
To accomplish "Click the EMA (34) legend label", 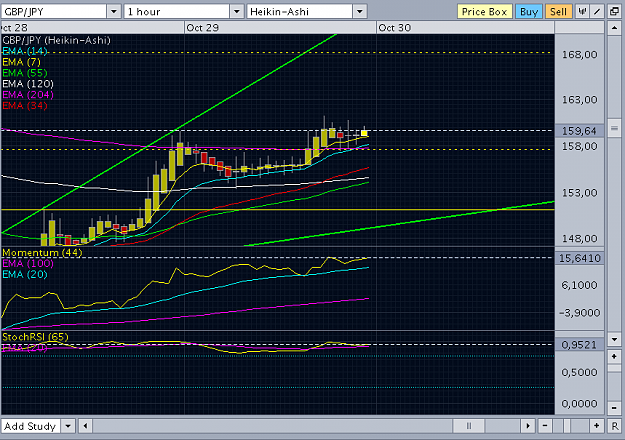I will click(x=25, y=106).
